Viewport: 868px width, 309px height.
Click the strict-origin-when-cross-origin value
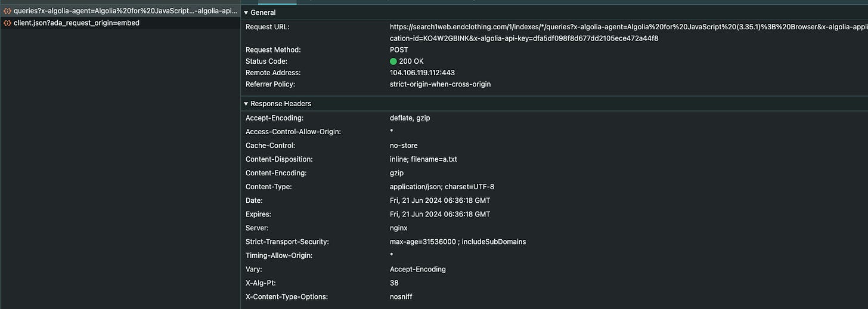[x=440, y=84]
